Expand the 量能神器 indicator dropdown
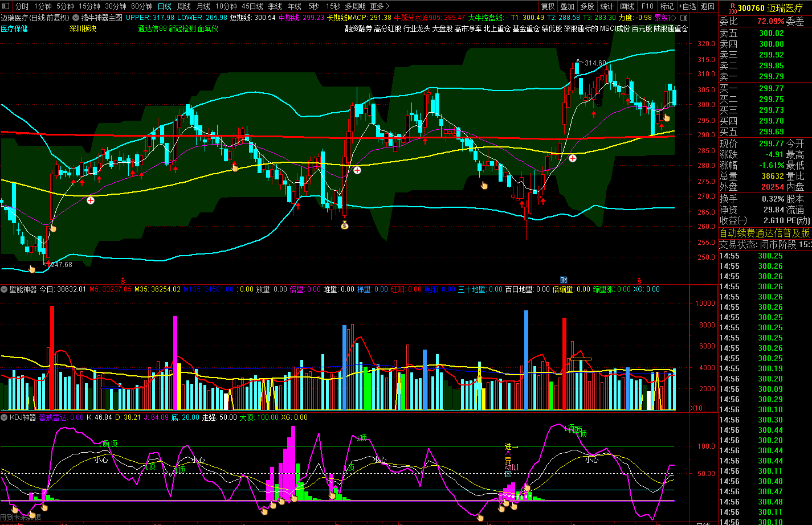812x525 pixels. pyautogui.click(x=5, y=289)
